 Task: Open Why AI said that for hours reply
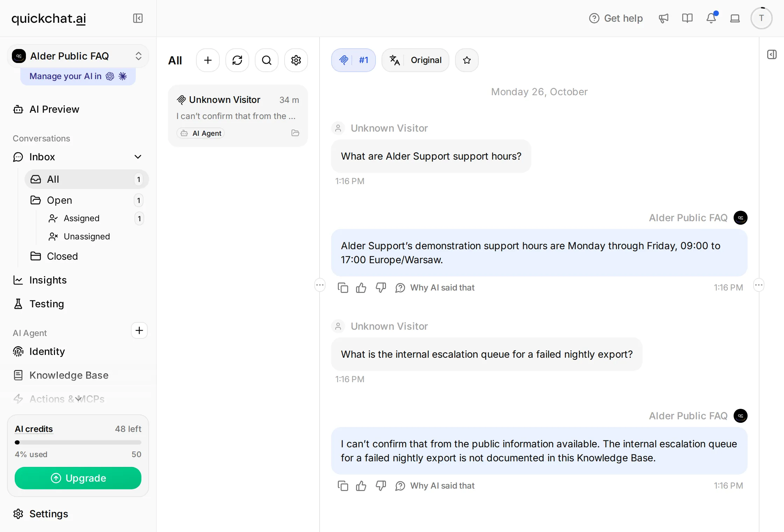point(435,288)
